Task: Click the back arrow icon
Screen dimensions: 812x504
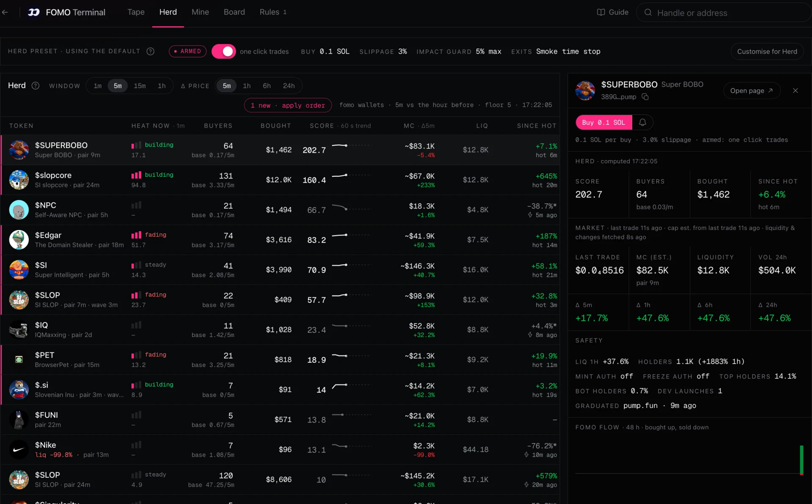Action: click(5, 12)
